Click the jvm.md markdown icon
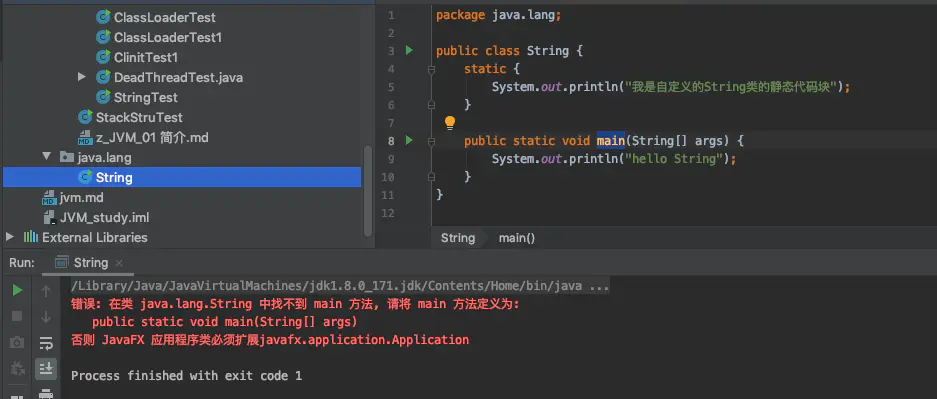This screenshot has width=937, height=399. pyautogui.click(x=50, y=197)
